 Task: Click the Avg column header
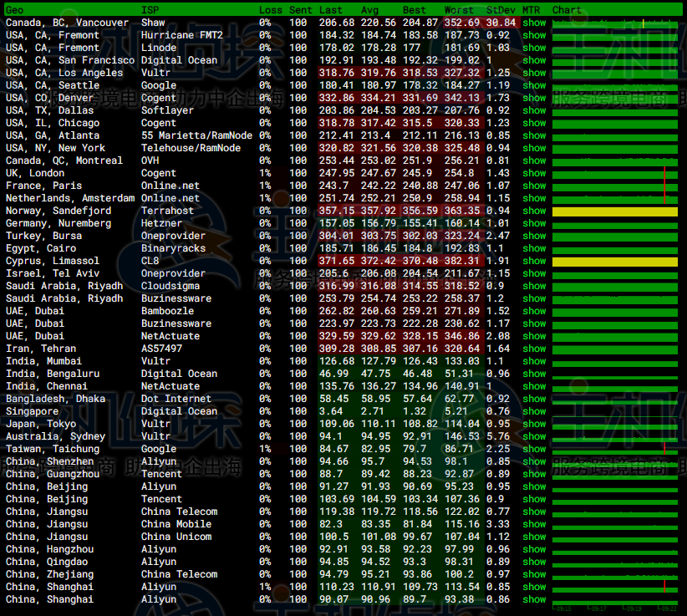[x=370, y=10]
